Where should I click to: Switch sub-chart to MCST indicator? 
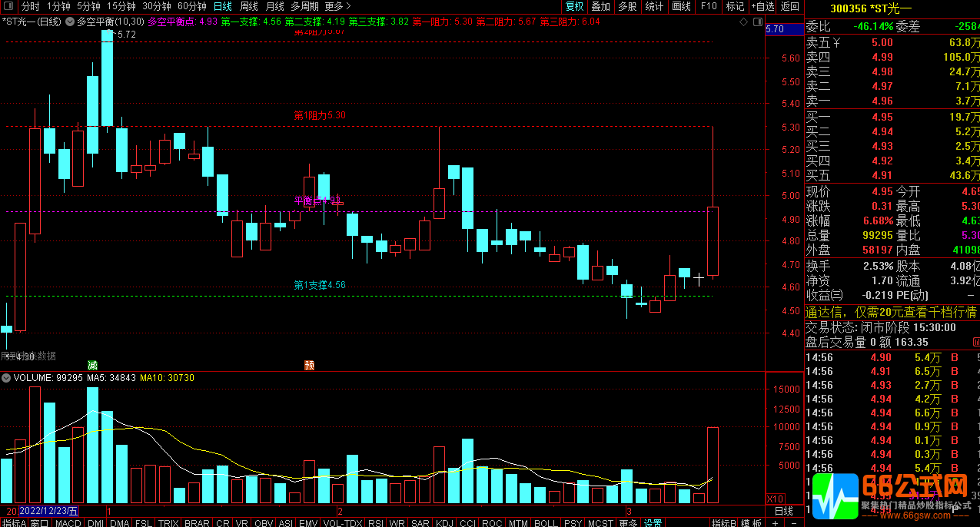point(600,522)
